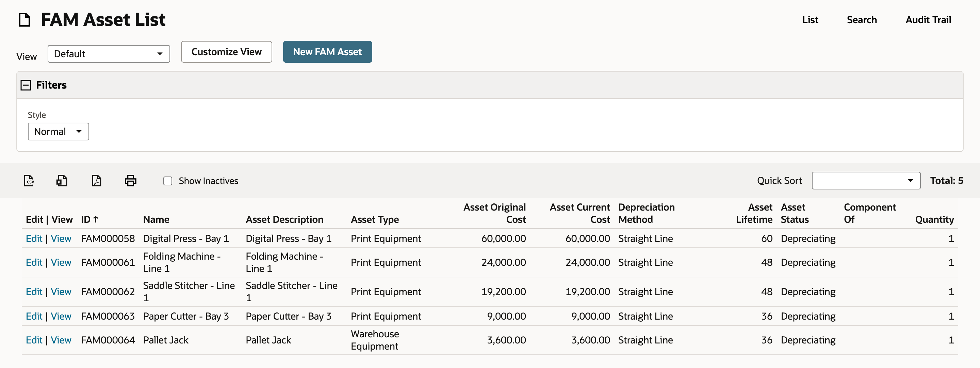The height and width of the screenshot is (368, 980).
Task: Edit asset FAM000064 Pallet Jack
Action: [x=34, y=340]
